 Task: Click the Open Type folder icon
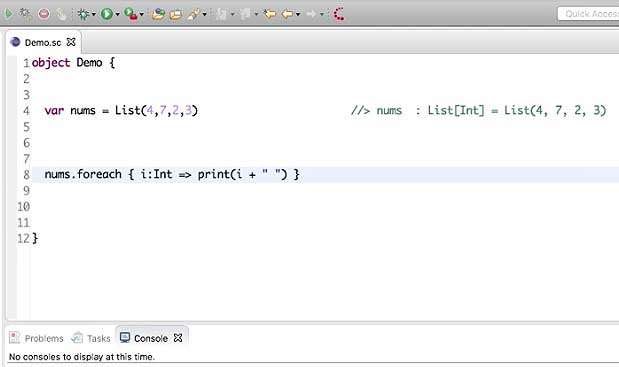tap(158, 14)
